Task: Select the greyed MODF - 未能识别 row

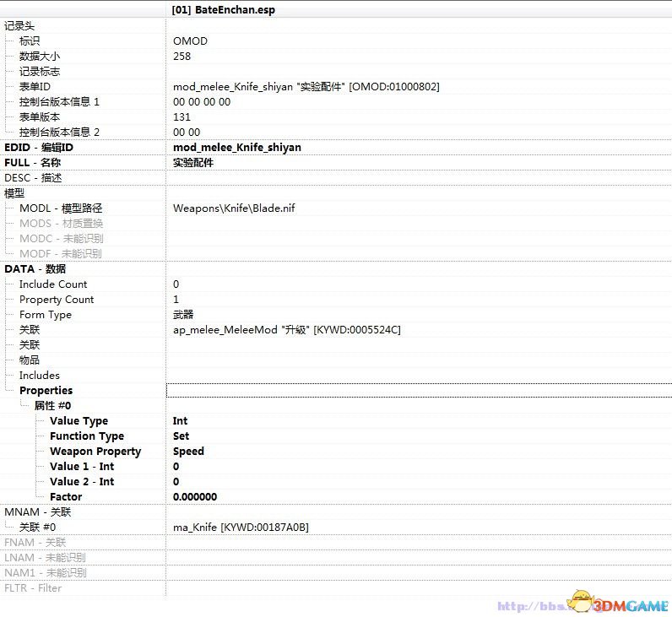Action: coord(61,254)
